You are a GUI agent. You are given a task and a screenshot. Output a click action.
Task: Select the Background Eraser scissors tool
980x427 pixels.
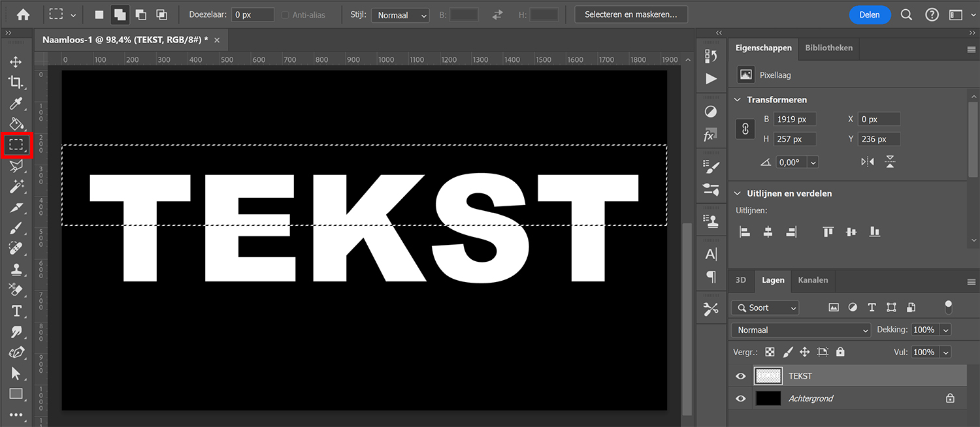[x=16, y=290]
